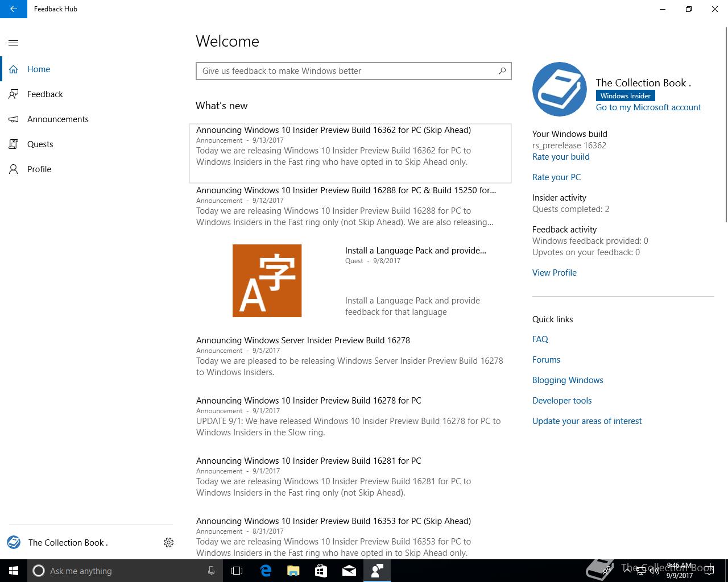Click the Collection Book profile avatar

tap(560, 89)
